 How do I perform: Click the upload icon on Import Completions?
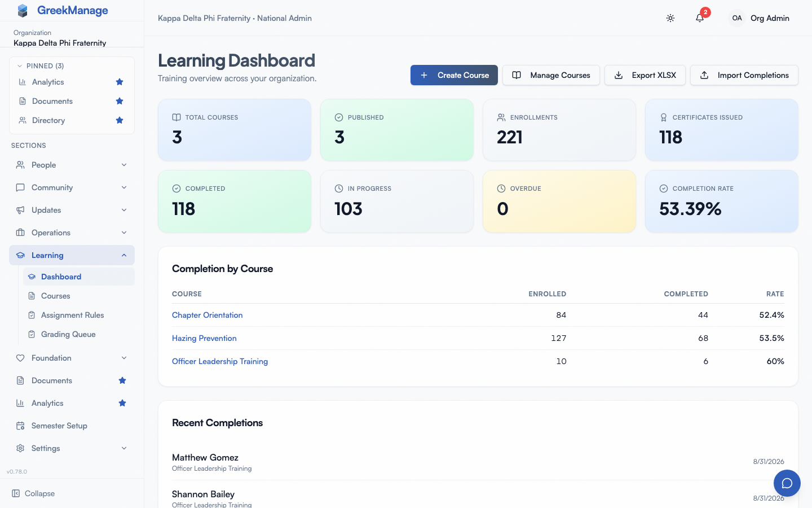pyautogui.click(x=704, y=75)
